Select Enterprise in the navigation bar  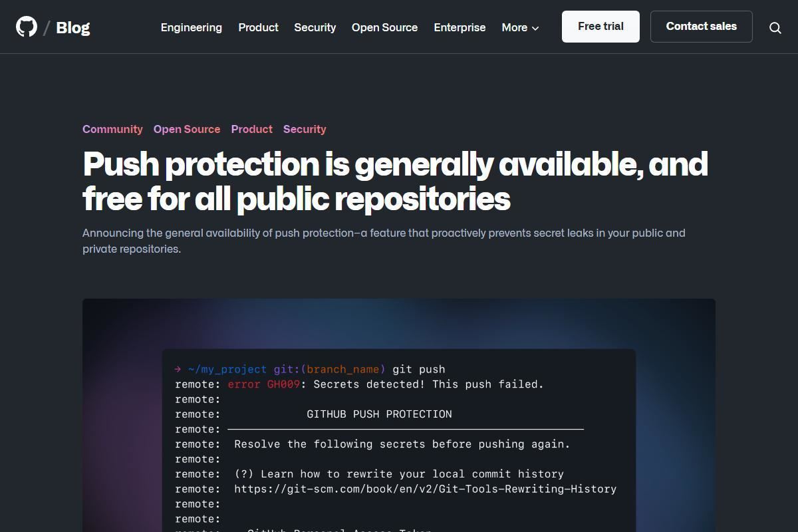(460, 27)
